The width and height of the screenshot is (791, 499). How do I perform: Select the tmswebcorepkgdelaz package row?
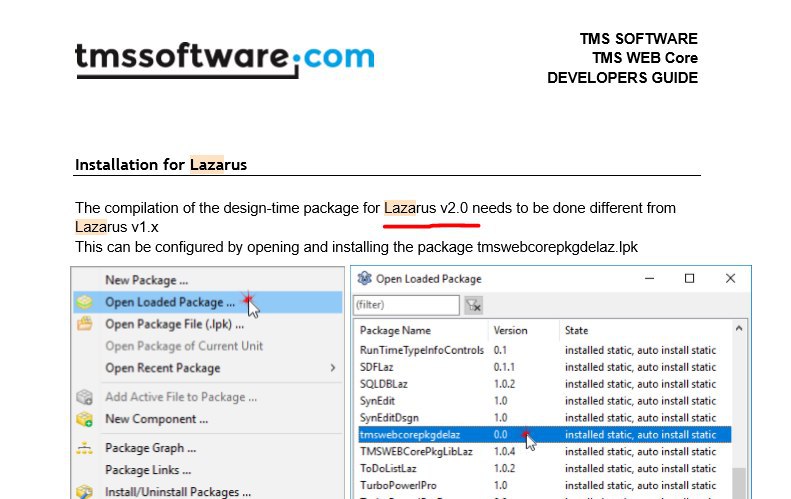pyautogui.click(x=544, y=434)
